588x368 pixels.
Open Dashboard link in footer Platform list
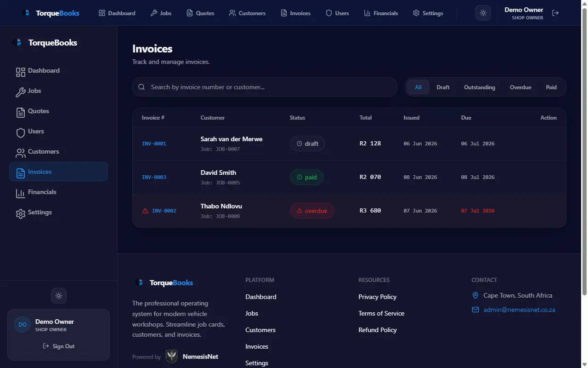(x=261, y=297)
